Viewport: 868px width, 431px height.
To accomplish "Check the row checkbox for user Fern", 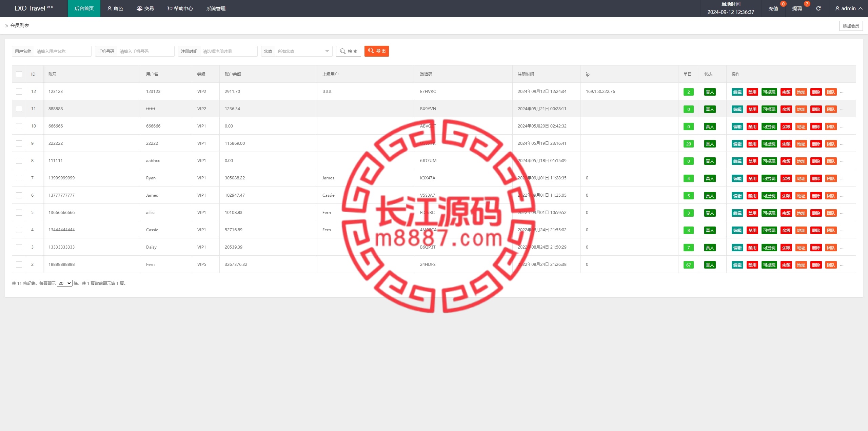I will [19, 265].
